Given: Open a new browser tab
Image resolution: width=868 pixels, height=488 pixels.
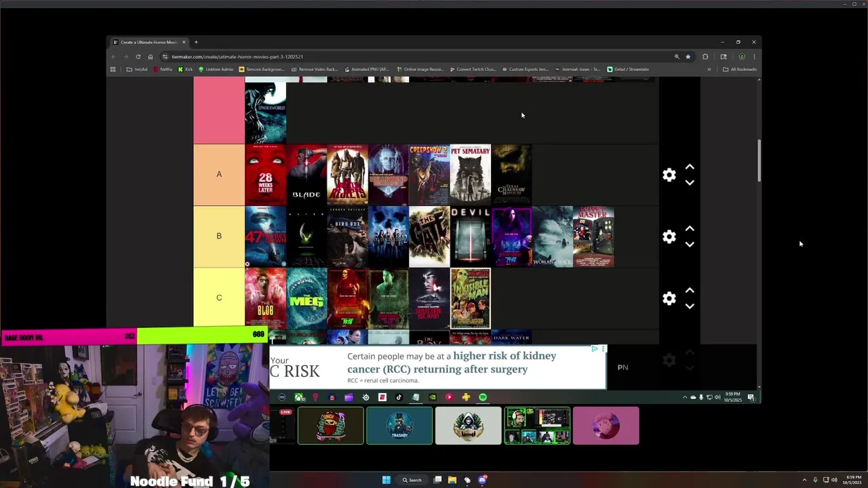Looking at the screenshot, I should tap(196, 42).
